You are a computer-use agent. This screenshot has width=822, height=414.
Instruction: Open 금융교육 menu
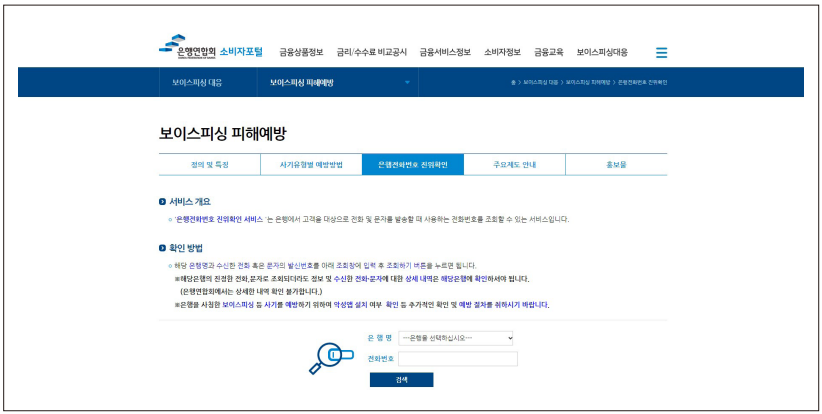click(x=549, y=52)
